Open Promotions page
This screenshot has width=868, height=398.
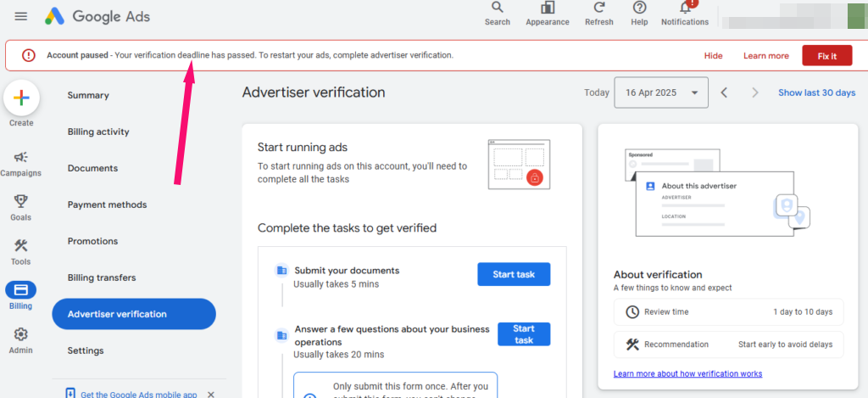(x=92, y=241)
